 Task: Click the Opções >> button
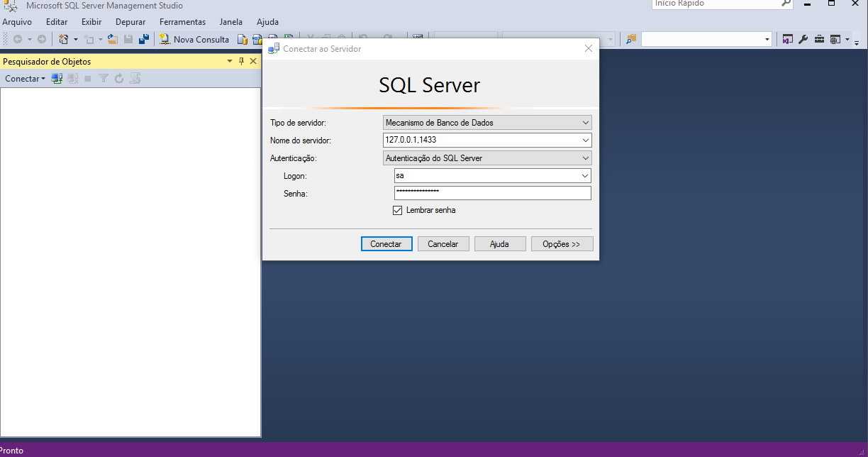(562, 244)
